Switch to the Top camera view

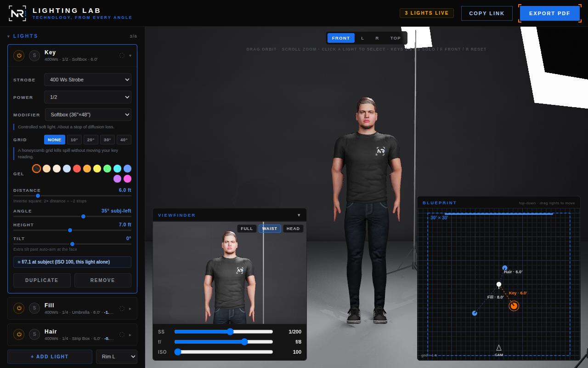(x=396, y=38)
